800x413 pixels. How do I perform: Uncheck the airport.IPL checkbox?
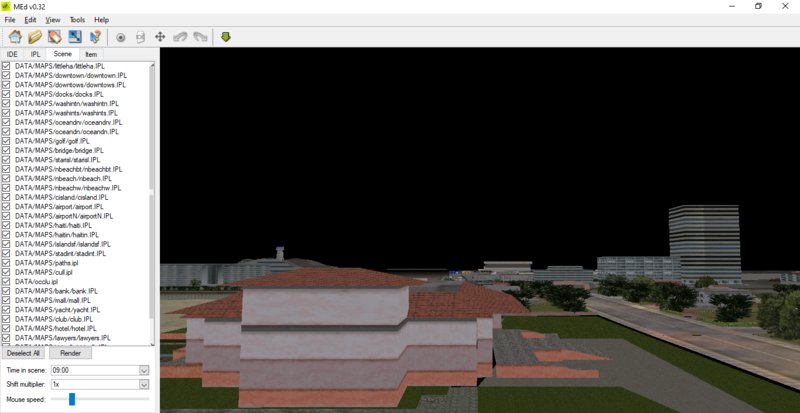[x=6, y=207]
